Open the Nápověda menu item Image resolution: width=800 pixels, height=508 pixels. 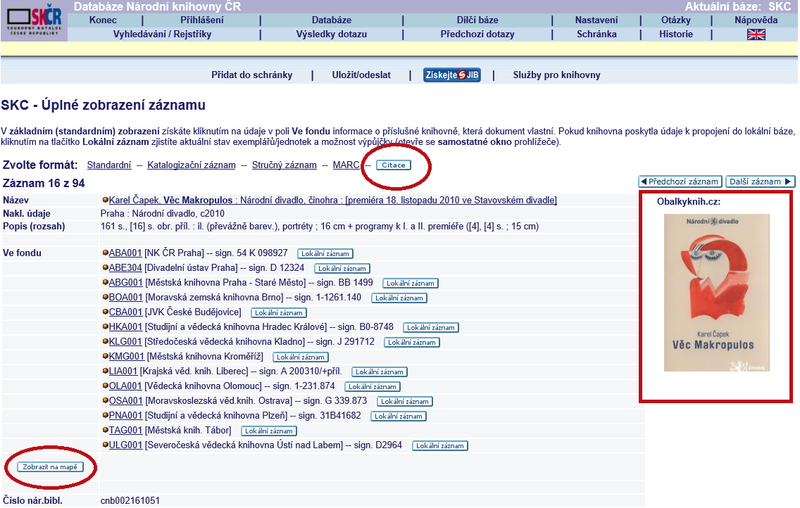pyautogui.click(x=756, y=20)
